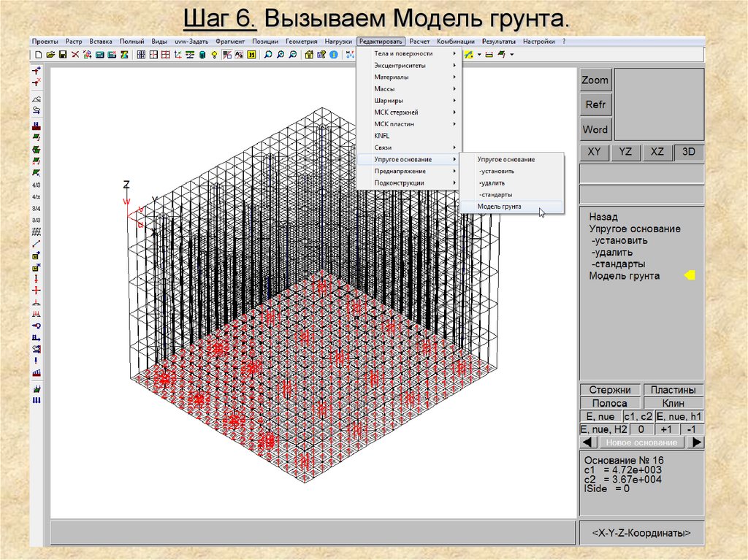Click the yellow M toolbar icon
The image size is (748, 560).
tap(252, 55)
